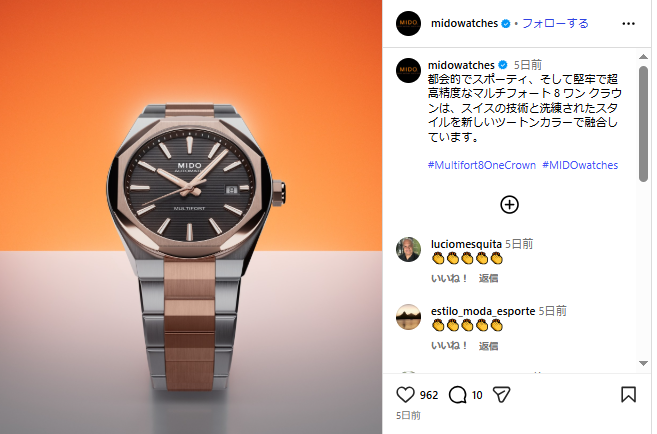Screen dimensions: 657x434
Task: Click the comments scrollbar up arrow
Action: click(x=643, y=57)
